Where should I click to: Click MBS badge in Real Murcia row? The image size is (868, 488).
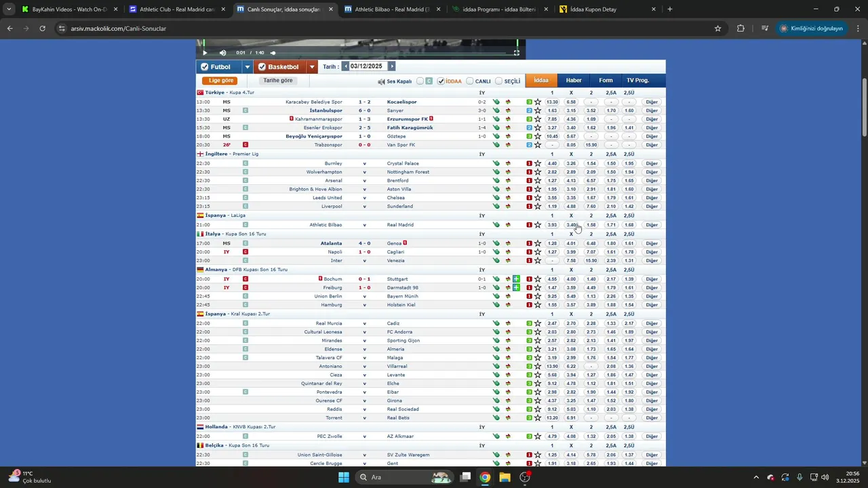530,323
